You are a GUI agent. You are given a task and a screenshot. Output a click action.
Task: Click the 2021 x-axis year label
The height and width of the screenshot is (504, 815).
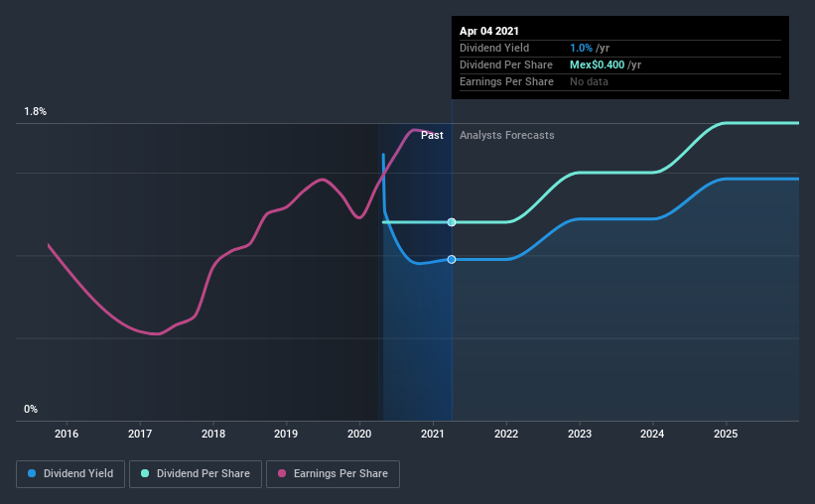(433, 434)
